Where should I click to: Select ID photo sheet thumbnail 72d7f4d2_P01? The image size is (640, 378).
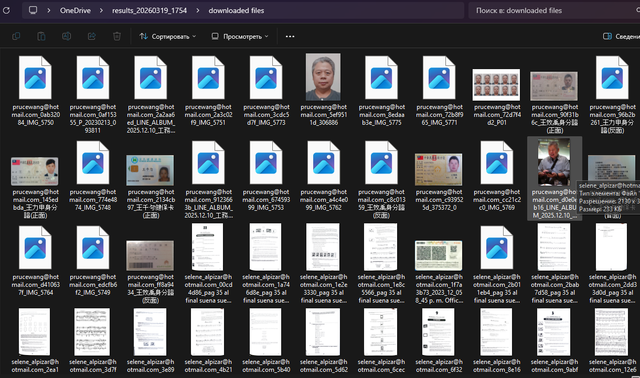tap(496, 84)
